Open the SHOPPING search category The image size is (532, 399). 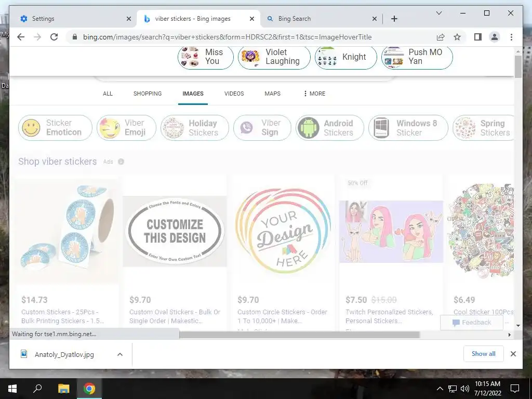pyautogui.click(x=148, y=94)
